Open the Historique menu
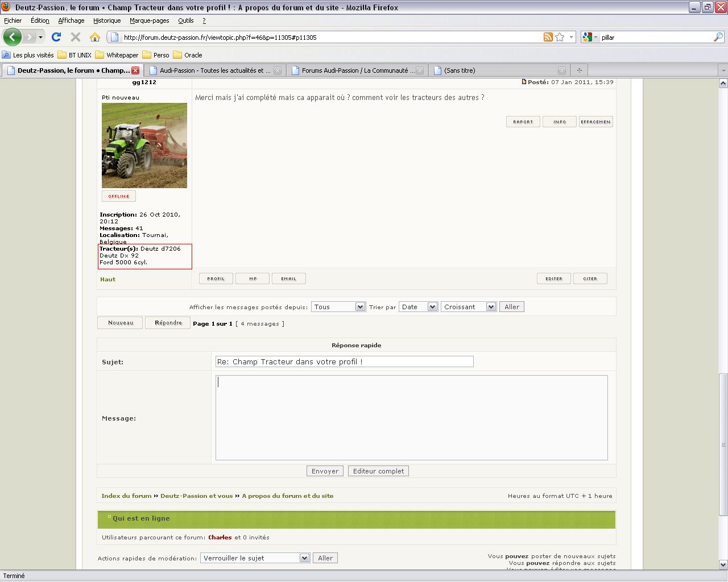This screenshot has height=582, width=728. click(107, 20)
